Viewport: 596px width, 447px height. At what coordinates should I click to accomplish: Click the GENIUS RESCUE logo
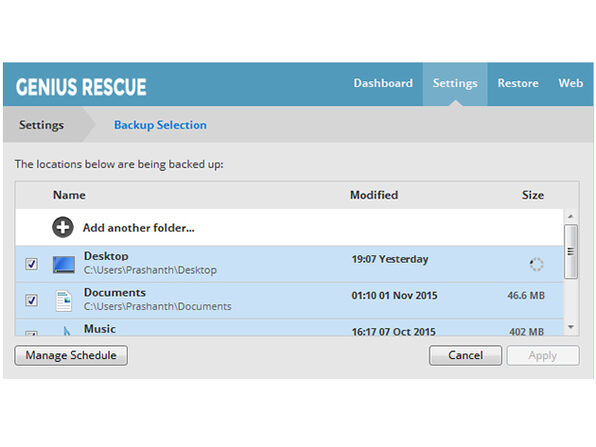81,87
